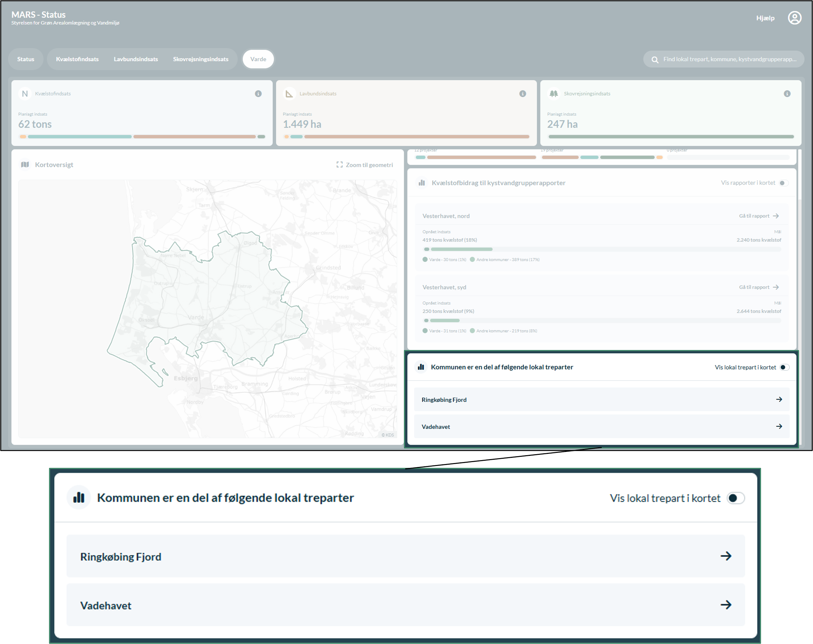Click the Zoom til geometri button
The width and height of the screenshot is (813, 644).
pos(365,165)
